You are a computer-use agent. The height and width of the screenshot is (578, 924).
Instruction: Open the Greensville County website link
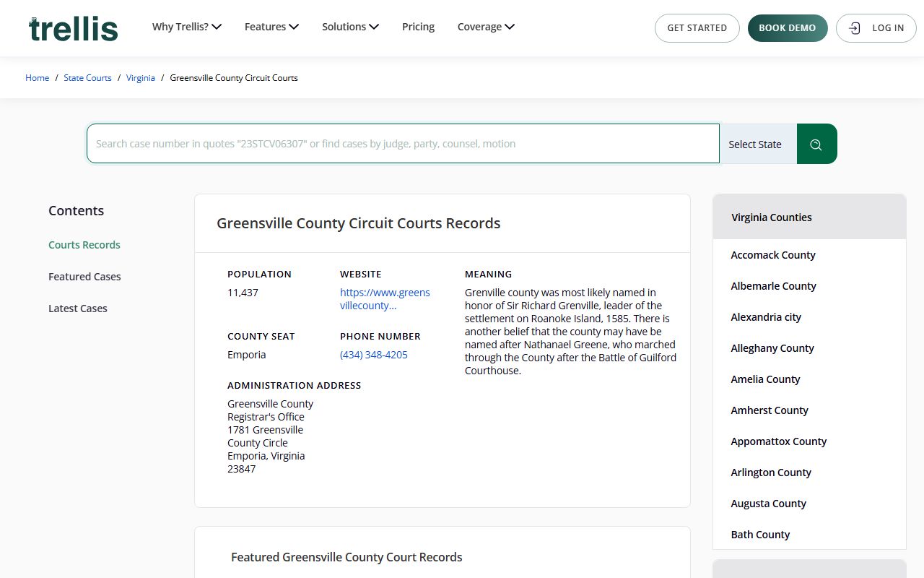point(385,299)
